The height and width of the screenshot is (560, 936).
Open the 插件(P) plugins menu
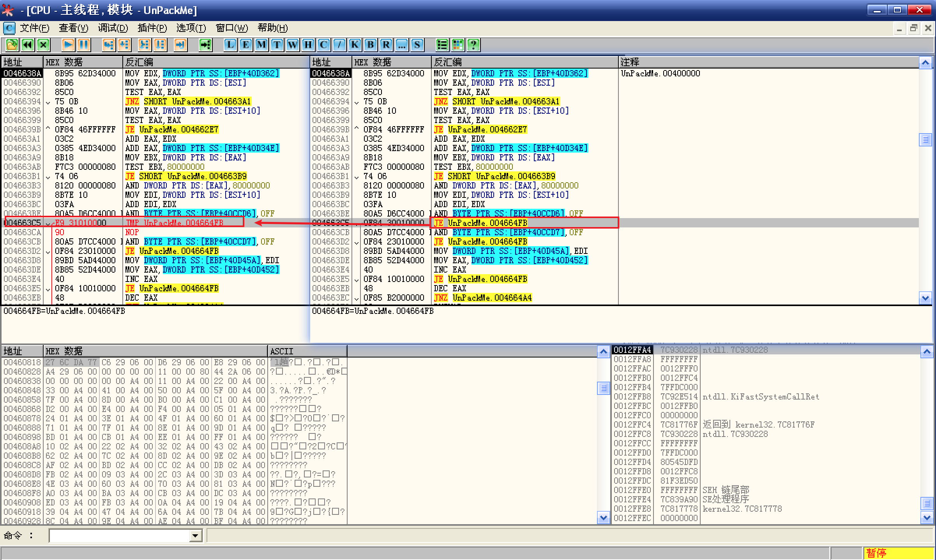pos(152,28)
